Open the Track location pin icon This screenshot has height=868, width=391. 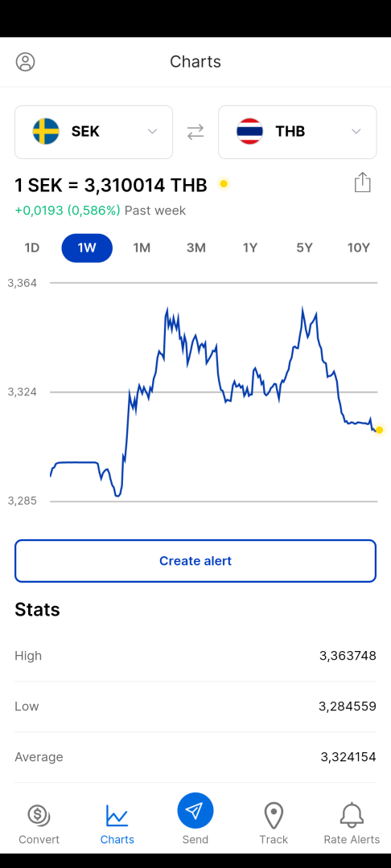coord(274,816)
